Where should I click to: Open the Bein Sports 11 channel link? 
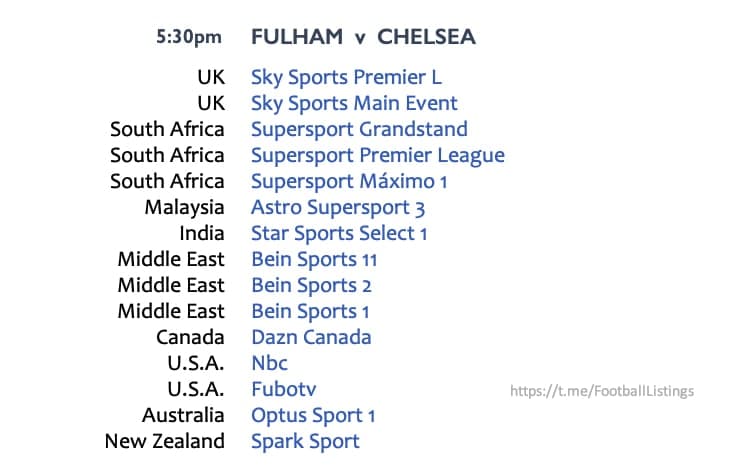(314, 259)
